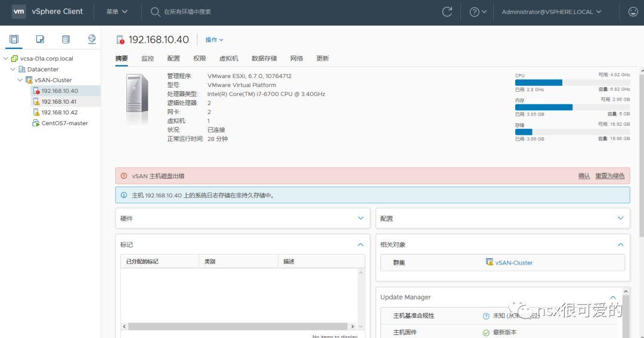Screen dimensions: 644x338
Task: Refresh the vSphere Client view
Action: [447, 11]
